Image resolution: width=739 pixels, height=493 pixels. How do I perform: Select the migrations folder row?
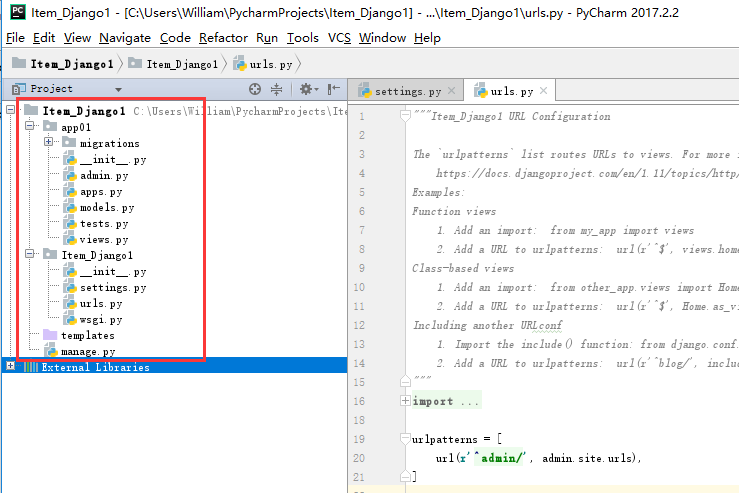click(x=109, y=143)
